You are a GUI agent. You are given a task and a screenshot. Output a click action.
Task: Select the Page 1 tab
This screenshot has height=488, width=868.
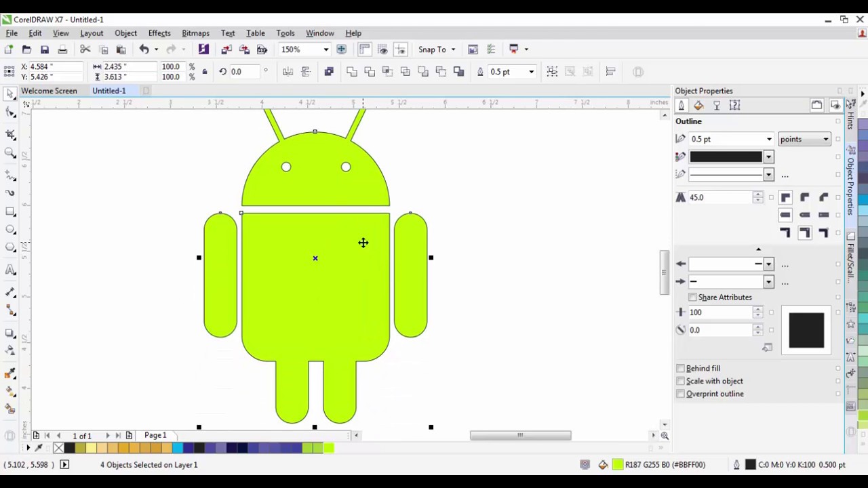tap(155, 435)
